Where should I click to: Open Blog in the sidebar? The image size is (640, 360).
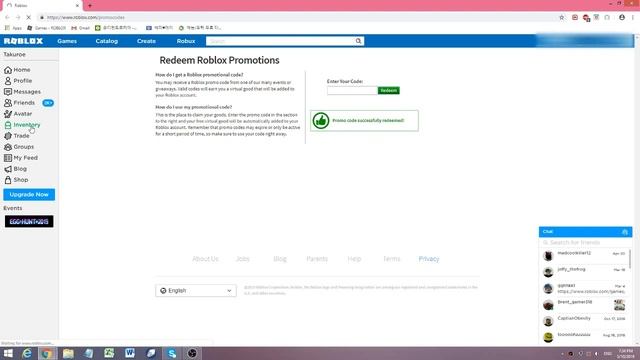click(16, 169)
